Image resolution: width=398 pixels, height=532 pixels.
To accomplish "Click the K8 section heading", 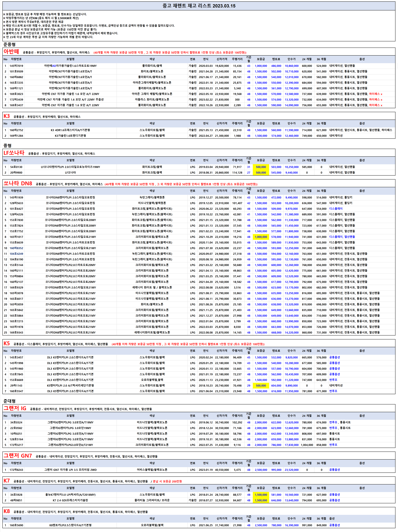I will coord(7,511).
